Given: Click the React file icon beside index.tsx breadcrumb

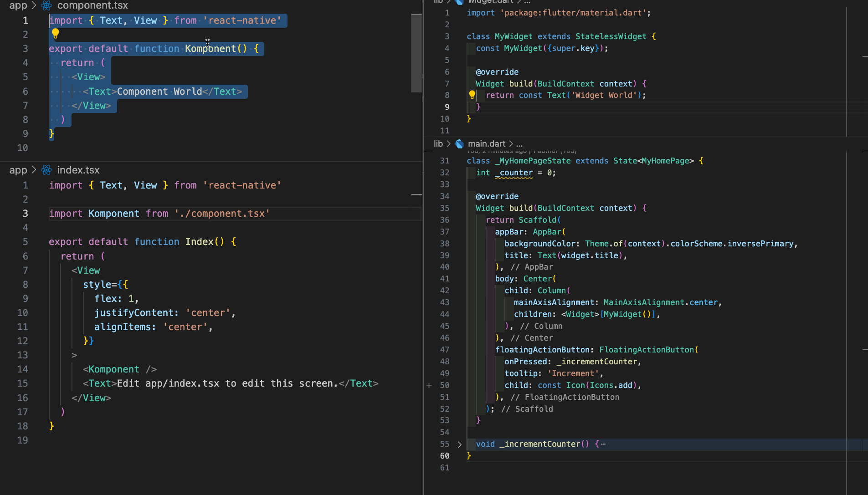Looking at the screenshot, I should [x=46, y=170].
